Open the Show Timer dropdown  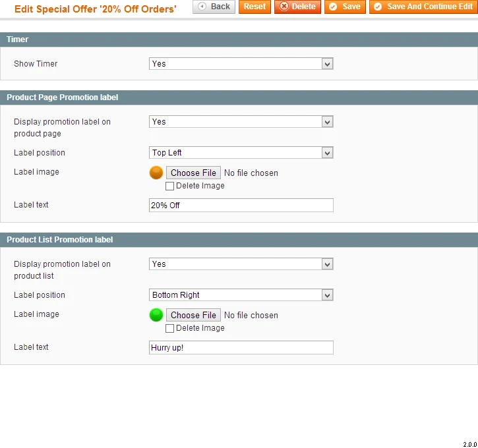241,64
